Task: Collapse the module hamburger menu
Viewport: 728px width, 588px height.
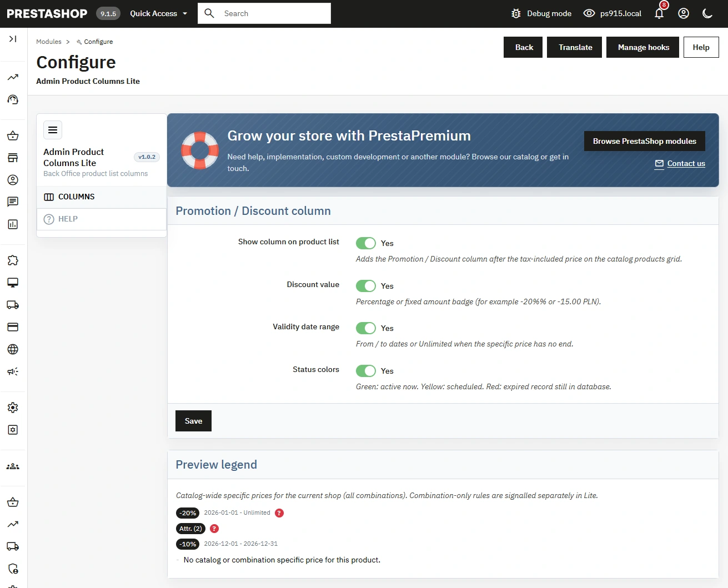Action: [x=53, y=130]
